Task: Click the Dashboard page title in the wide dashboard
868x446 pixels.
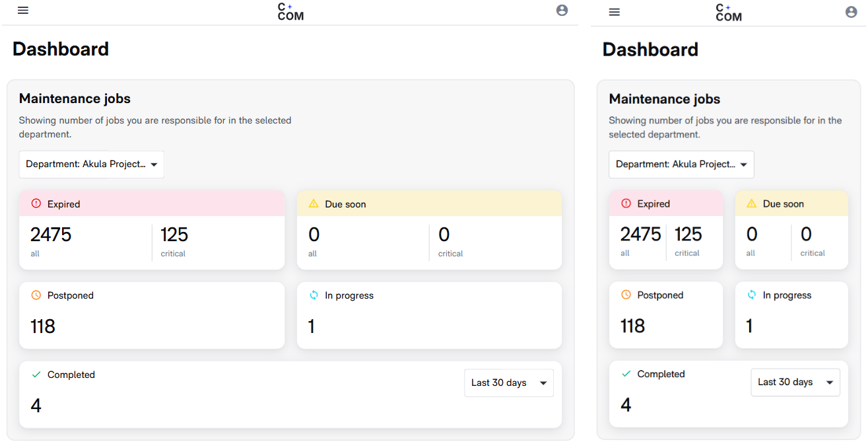Action: click(x=61, y=49)
